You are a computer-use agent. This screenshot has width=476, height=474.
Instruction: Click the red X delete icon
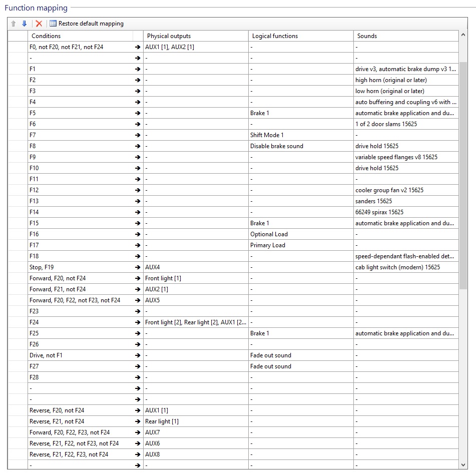tap(39, 24)
